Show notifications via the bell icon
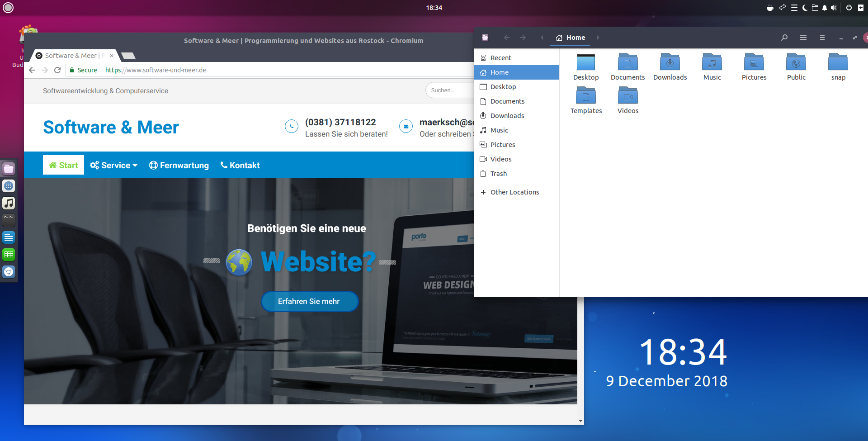The image size is (868, 441). click(825, 8)
